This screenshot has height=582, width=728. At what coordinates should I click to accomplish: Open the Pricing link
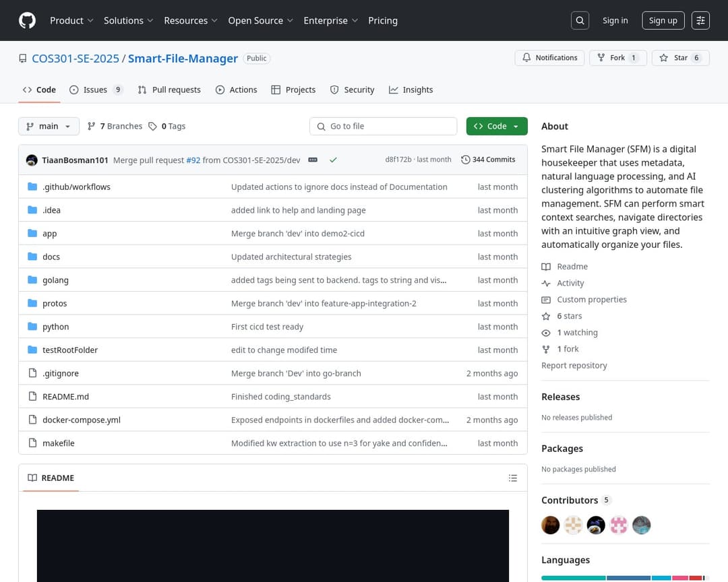[x=383, y=20]
